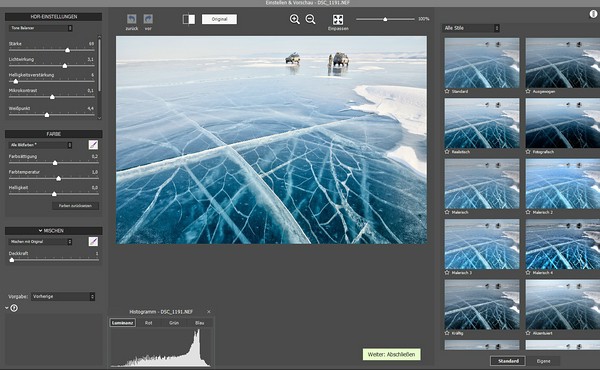The height and width of the screenshot is (370, 600).
Task: Click the Stärke slider handle
Action: pos(67,50)
